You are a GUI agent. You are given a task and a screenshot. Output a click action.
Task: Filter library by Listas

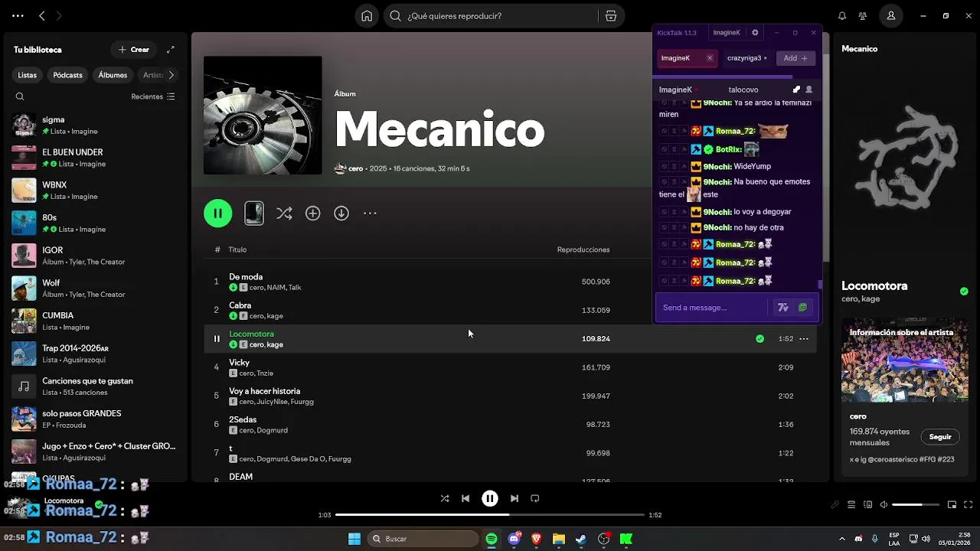(x=28, y=75)
